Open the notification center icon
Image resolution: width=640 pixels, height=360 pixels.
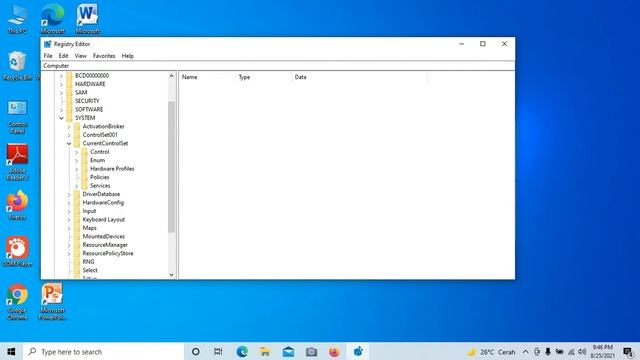[628, 352]
